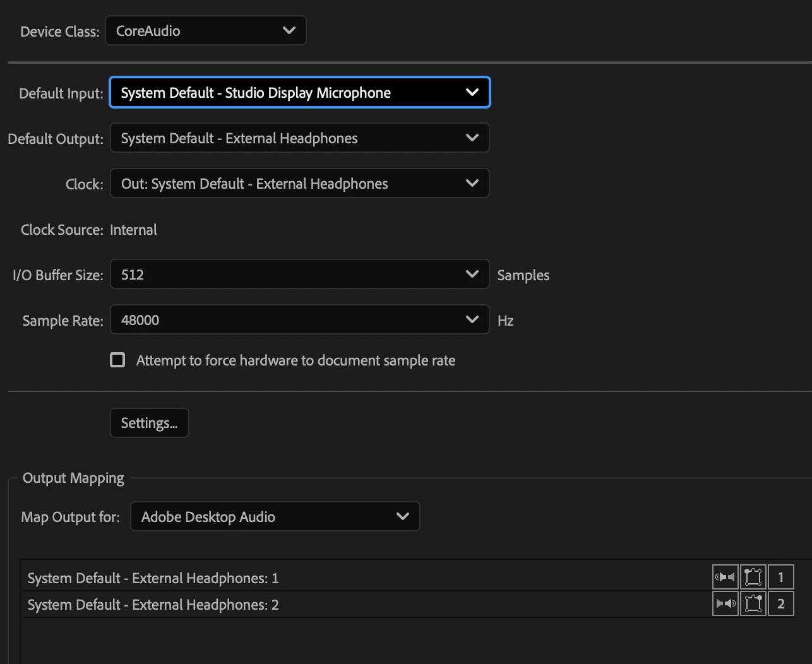Open the Device Class dropdown

205,31
